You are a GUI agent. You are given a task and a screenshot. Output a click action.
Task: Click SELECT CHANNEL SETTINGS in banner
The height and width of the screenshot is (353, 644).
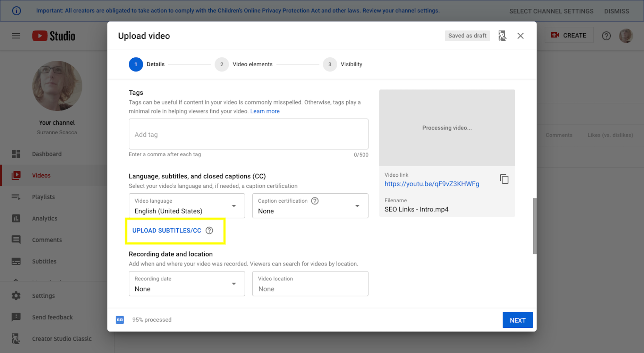coord(551,11)
